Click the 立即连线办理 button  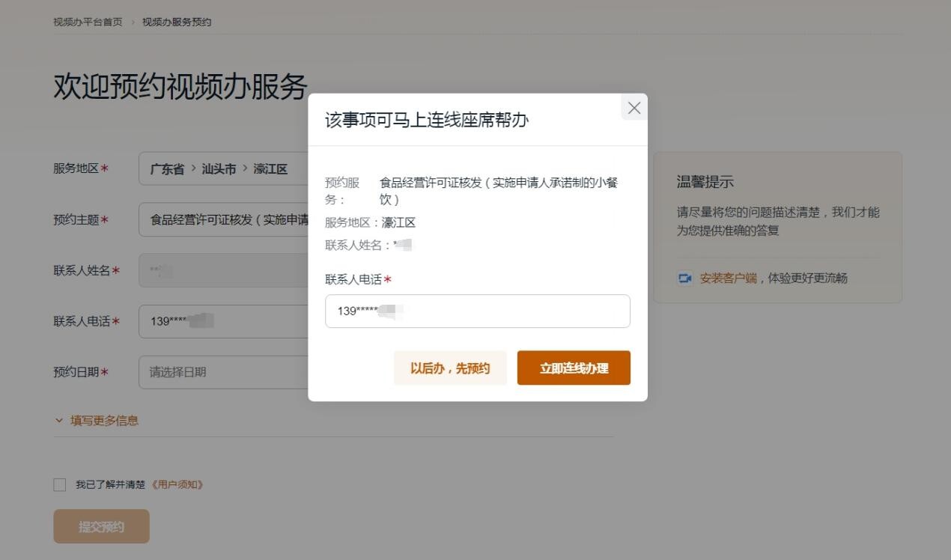[574, 368]
